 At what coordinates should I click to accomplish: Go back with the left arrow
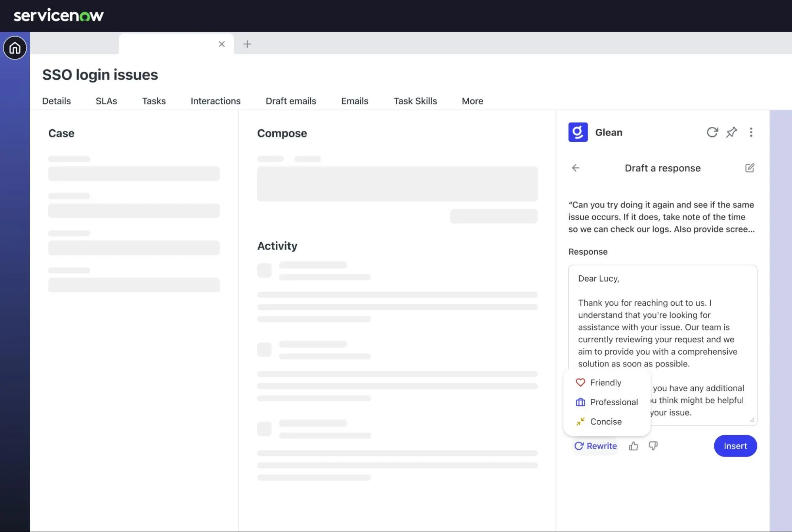coord(576,168)
